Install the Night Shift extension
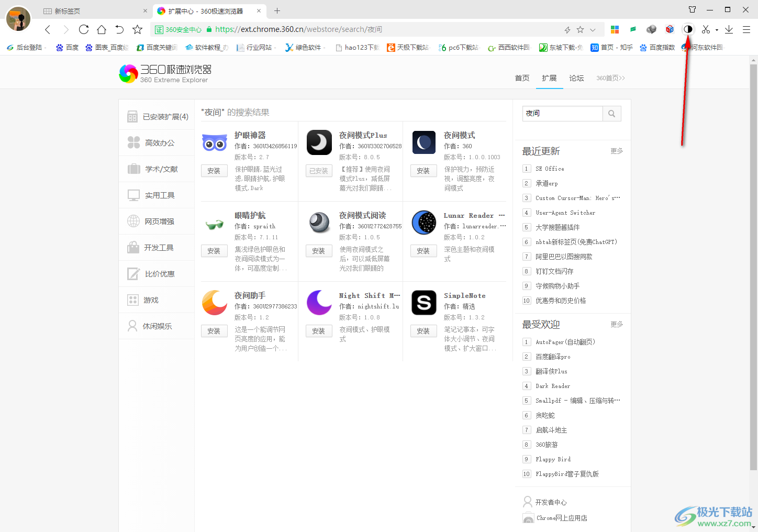Image resolution: width=758 pixels, height=532 pixels. tap(319, 331)
